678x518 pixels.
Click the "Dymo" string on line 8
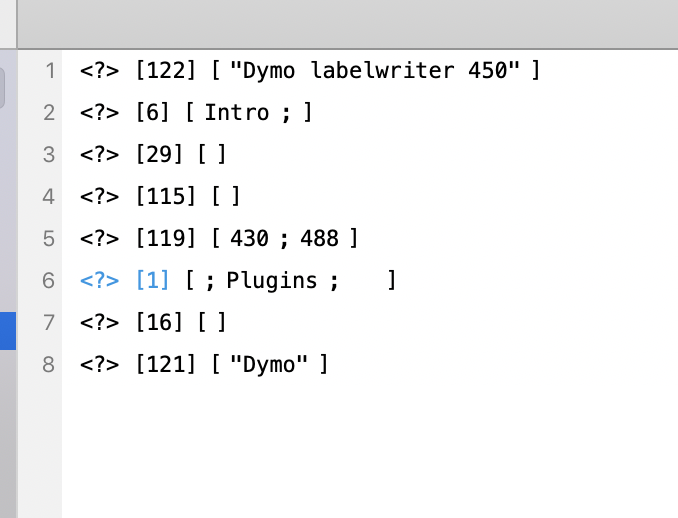269,365
